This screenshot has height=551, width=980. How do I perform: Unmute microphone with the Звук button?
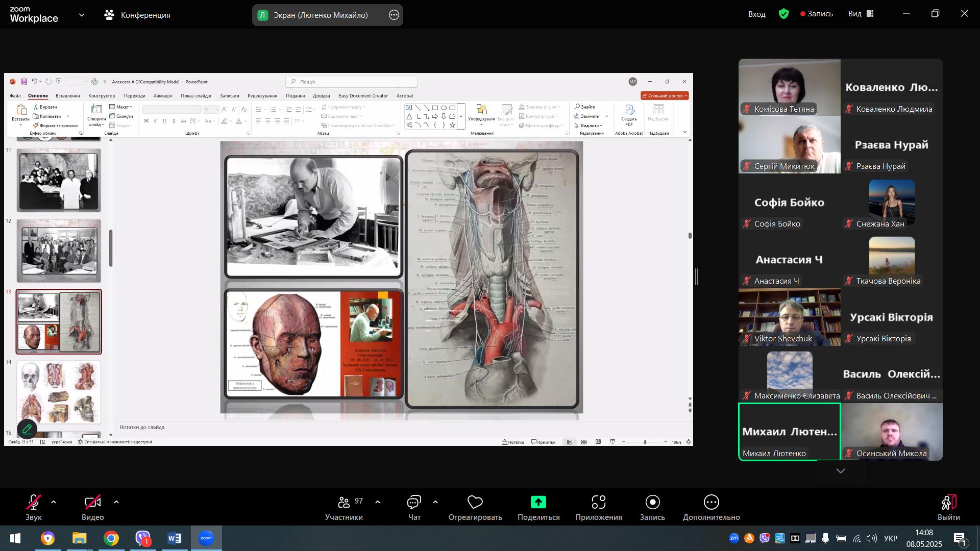[34, 508]
